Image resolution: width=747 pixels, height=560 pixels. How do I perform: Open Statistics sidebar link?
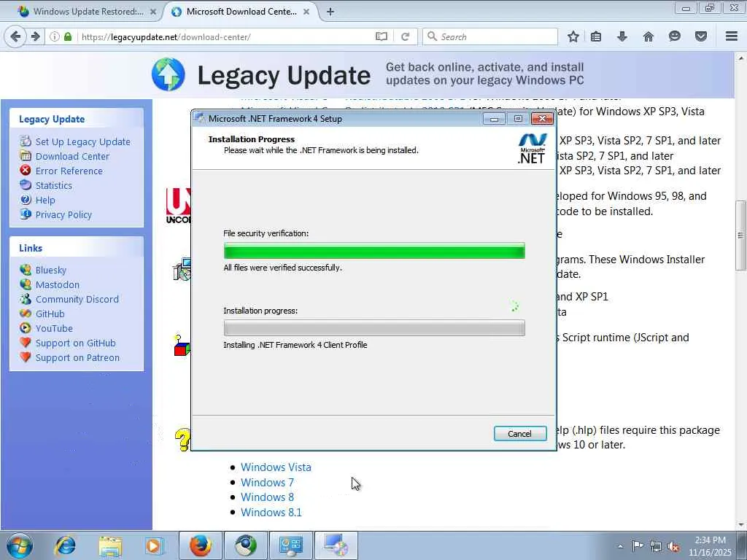coord(54,185)
